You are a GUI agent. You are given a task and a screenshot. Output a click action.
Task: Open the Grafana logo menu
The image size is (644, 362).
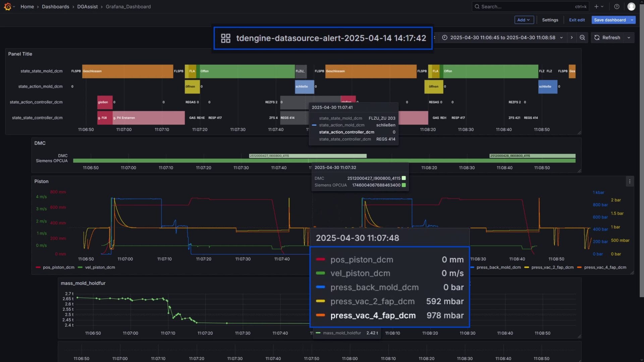point(8,6)
